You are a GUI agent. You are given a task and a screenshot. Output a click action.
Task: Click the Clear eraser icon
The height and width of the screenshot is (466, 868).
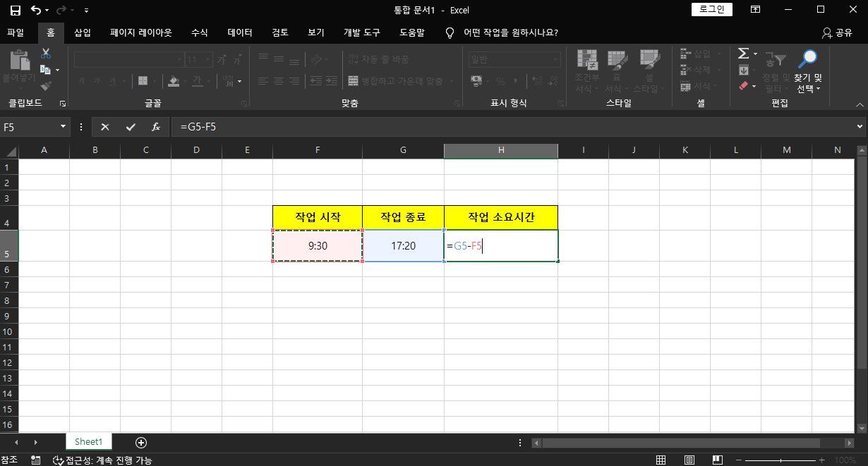pos(743,86)
